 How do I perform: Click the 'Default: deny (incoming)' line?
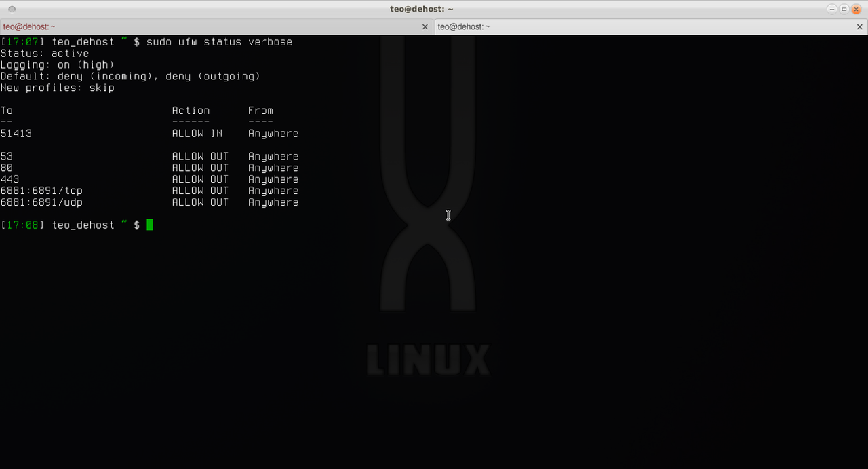click(x=130, y=77)
